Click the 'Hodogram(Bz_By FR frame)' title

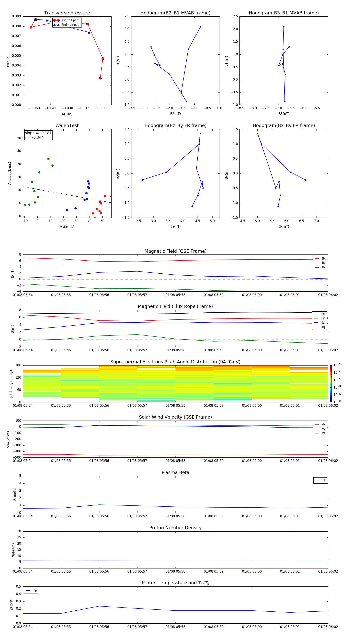175,125
